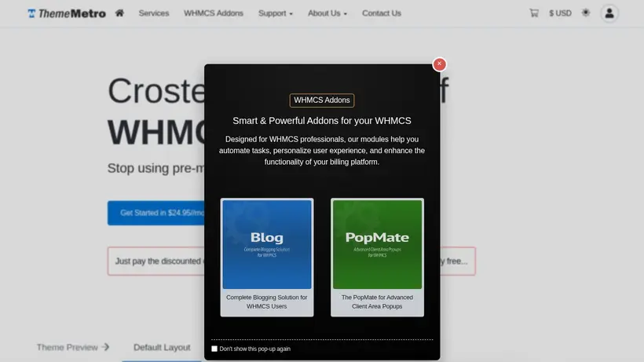Open the user account avatar icon

point(609,13)
